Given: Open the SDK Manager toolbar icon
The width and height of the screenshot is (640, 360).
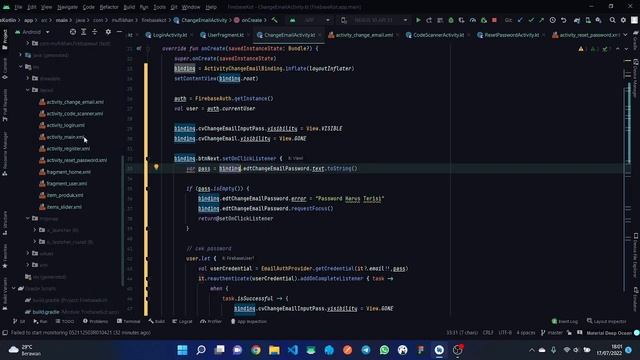Looking at the screenshot, I should click(599, 20).
